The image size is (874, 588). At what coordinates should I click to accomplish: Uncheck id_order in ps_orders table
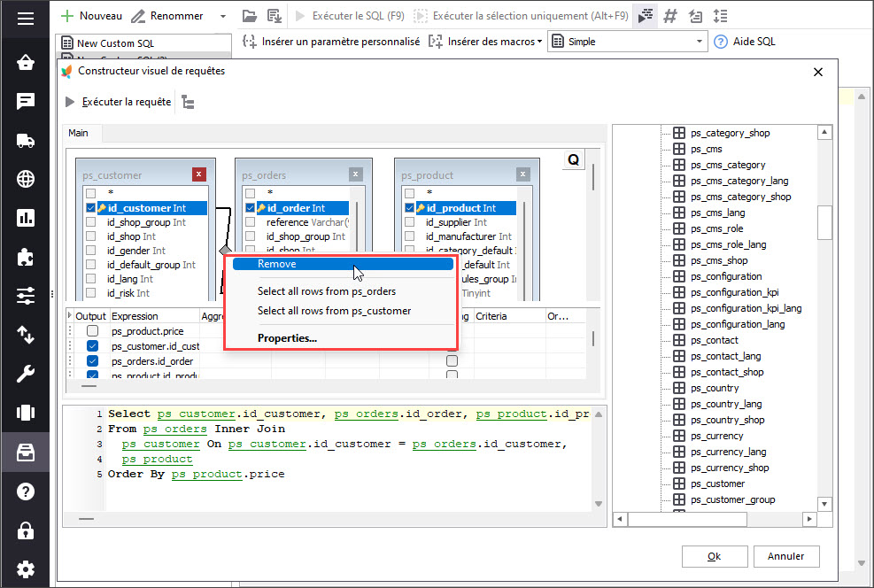(251, 208)
